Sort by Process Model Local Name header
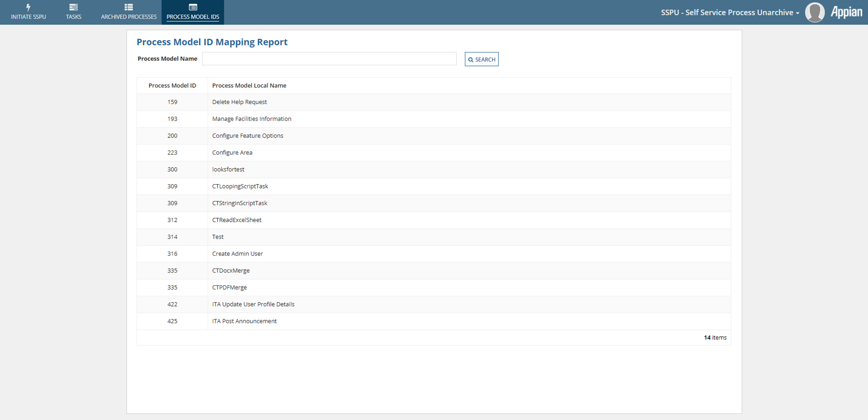 249,86
